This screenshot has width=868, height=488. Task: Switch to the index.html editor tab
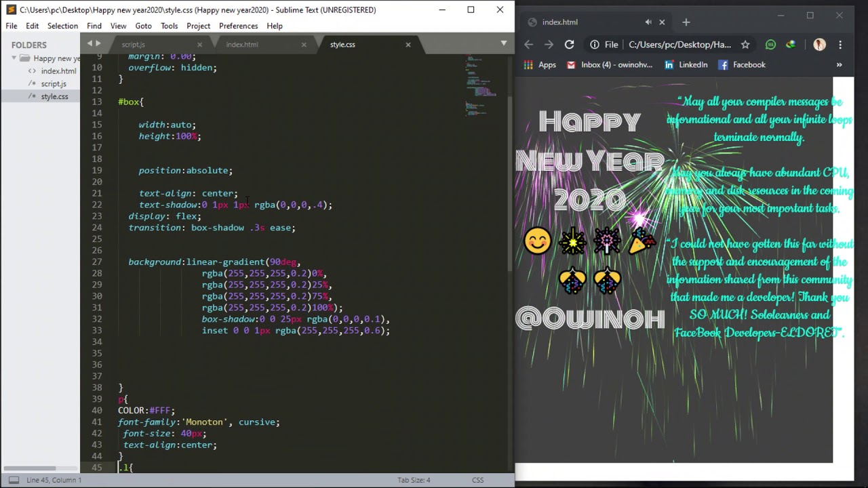click(242, 45)
